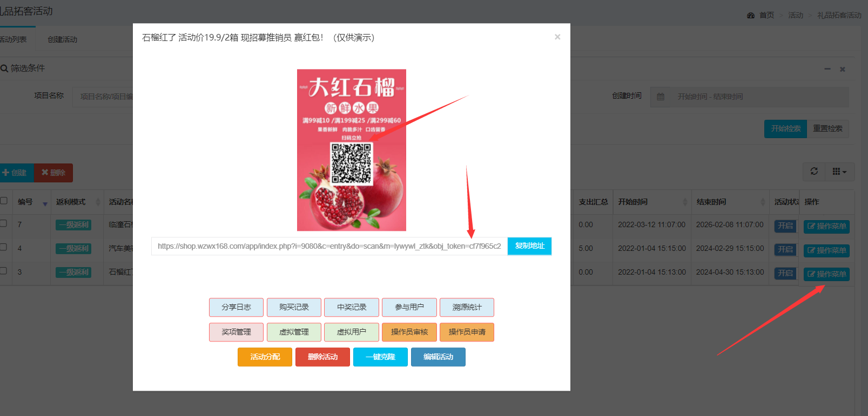This screenshot has width=868, height=416.
Task: Click the 重置检索 reset button
Action: point(827,128)
